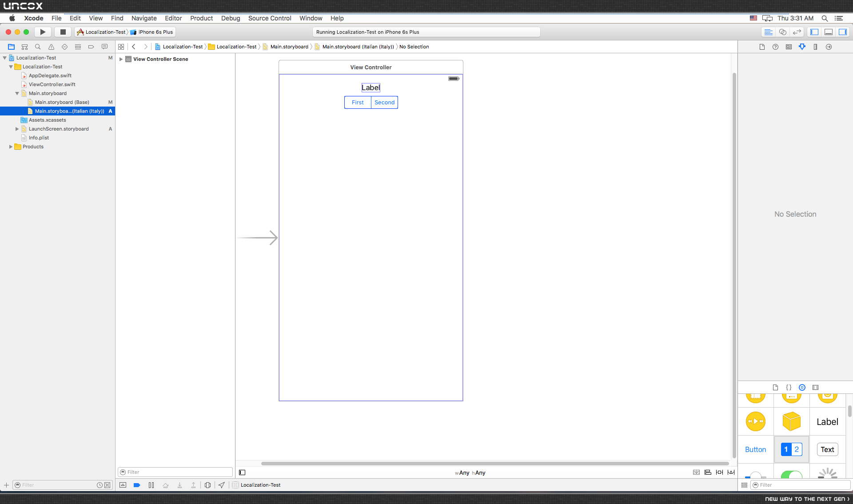Viewport: 853px width, 504px height.
Task: Toggle the object library grid view
Action: (744, 485)
